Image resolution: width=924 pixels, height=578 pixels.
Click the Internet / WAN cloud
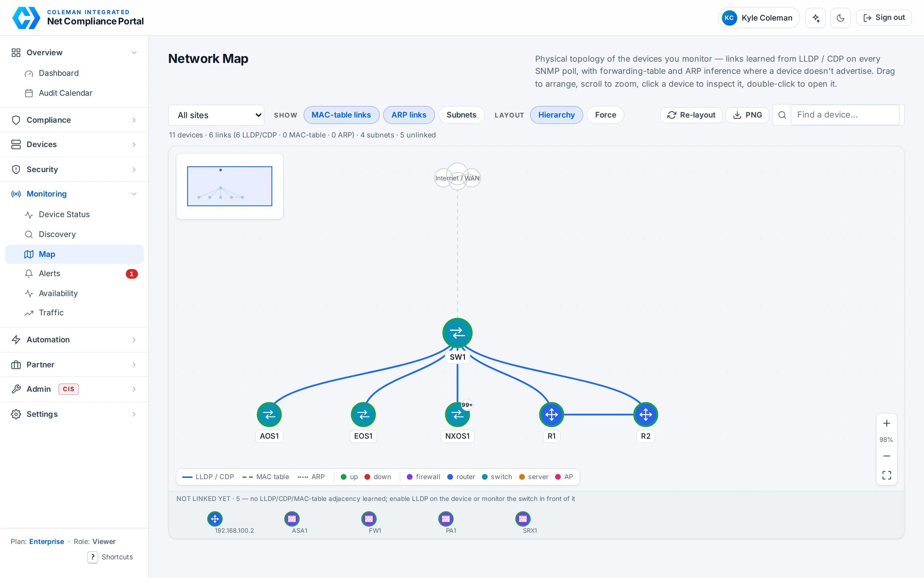pyautogui.click(x=458, y=177)
